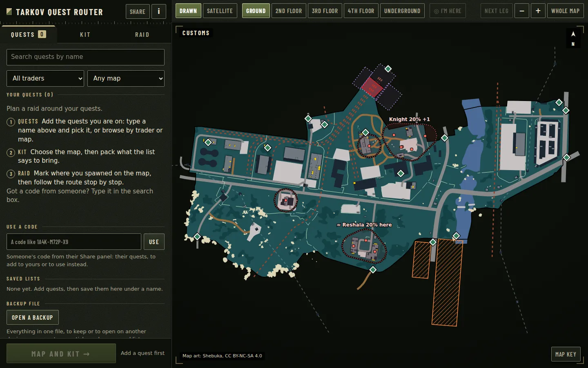
Task: Switch map style to Drawn
Action: coord(188,11)
